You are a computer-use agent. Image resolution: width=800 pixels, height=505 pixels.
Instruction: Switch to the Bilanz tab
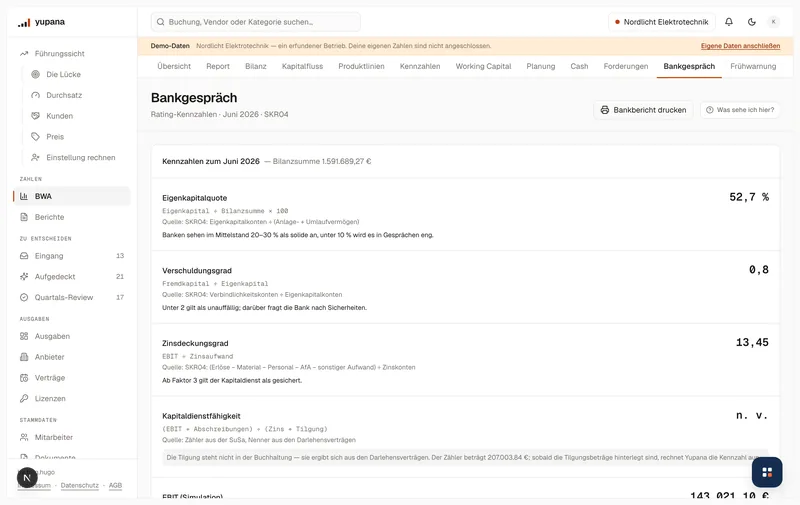point(256,66)
